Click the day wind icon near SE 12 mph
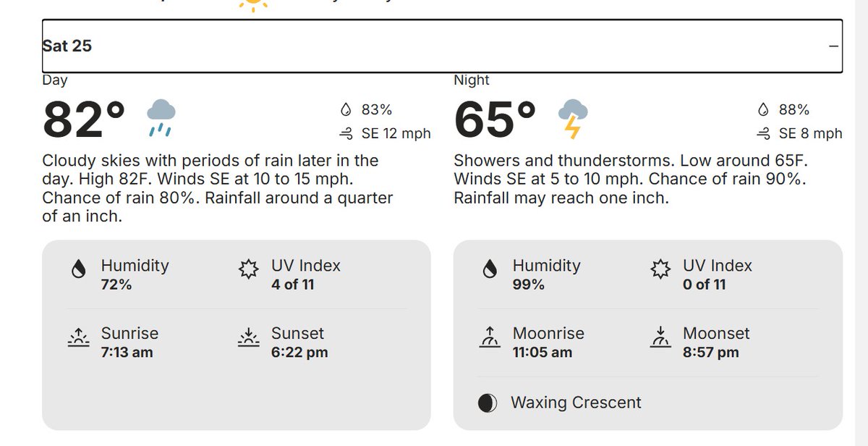The height and width of the screenshot is (446, 868). tap(346, 134)
